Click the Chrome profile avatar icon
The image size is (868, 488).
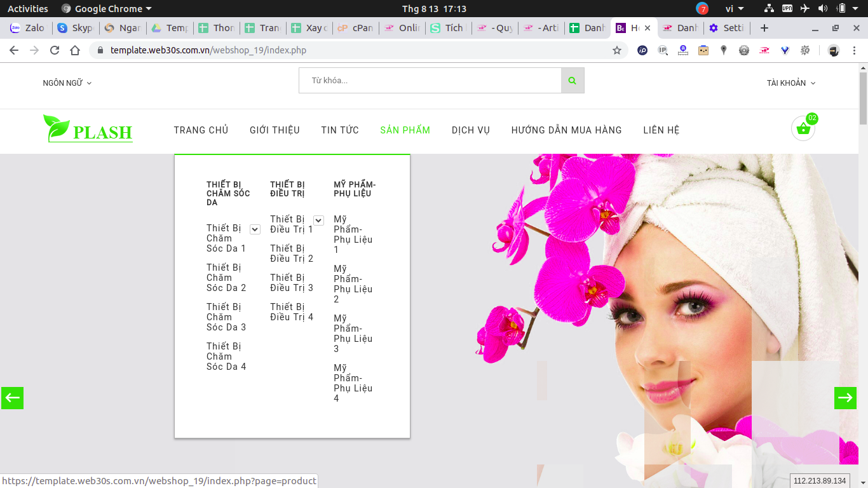[x=834, y=50]
